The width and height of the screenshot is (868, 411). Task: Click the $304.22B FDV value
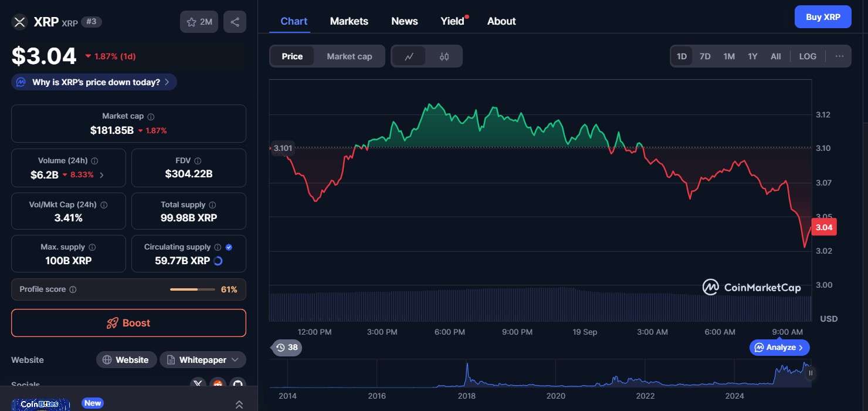189,174
